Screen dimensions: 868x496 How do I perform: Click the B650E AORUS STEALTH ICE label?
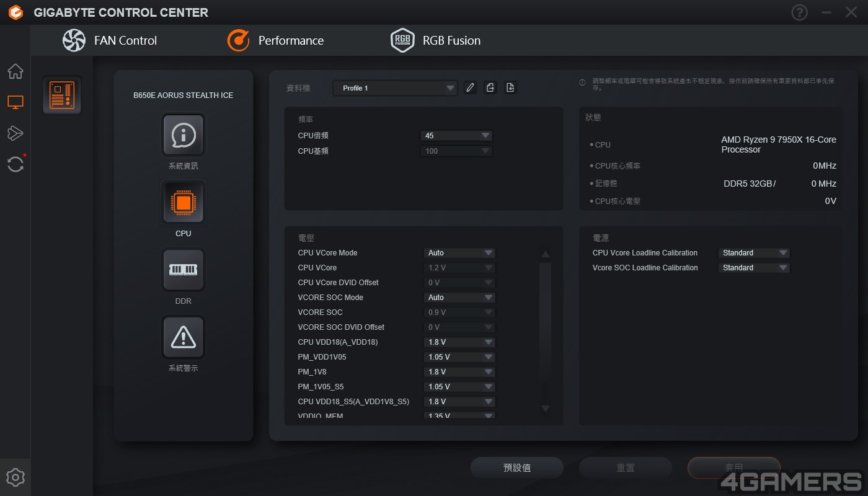tap(184, 95)
